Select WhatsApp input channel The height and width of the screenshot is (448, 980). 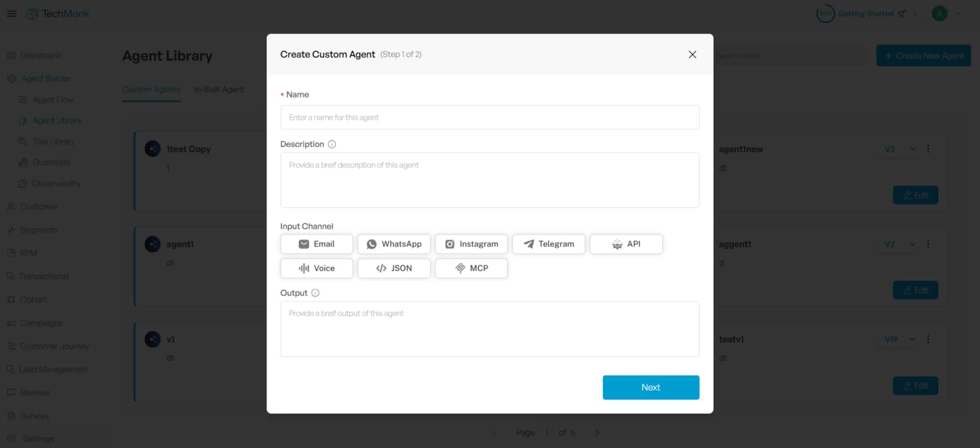394,244
